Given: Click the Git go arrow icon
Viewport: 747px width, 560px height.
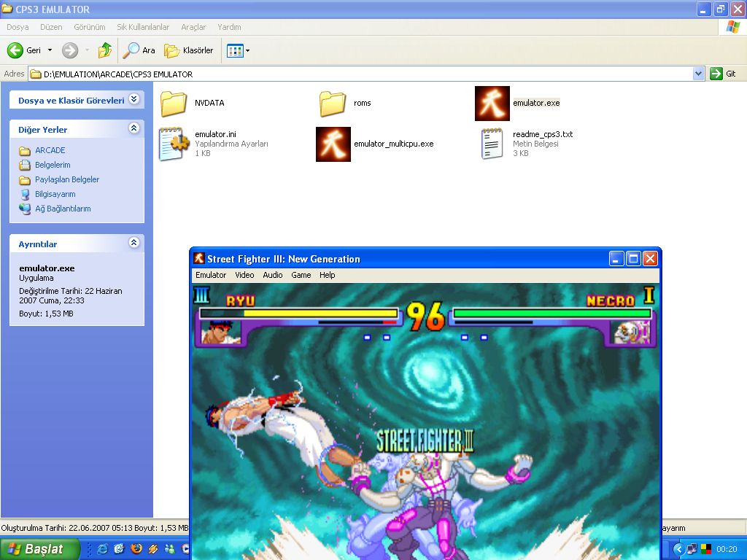Looking at the screenshot, I should point(716,74).
